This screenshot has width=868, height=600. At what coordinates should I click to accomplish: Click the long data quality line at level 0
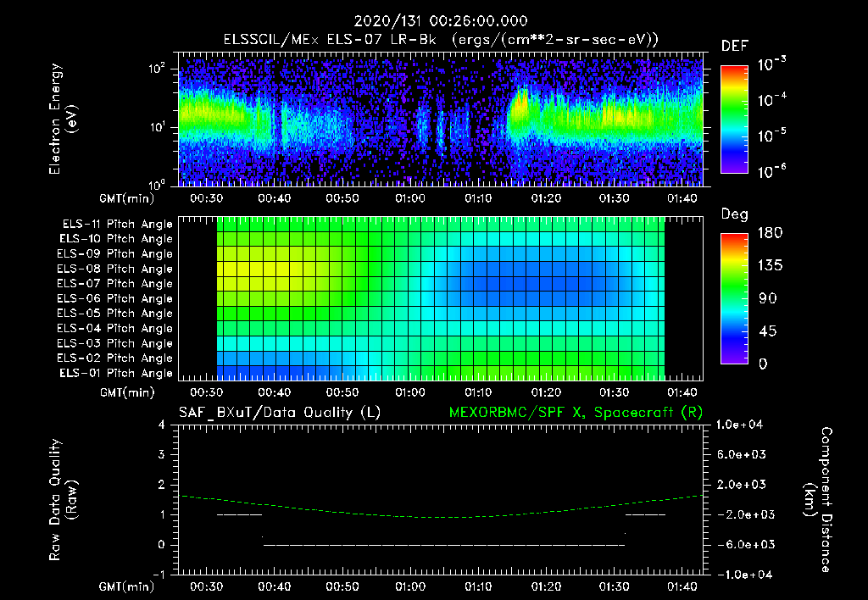pyautogui.click(x=444, y=545)
